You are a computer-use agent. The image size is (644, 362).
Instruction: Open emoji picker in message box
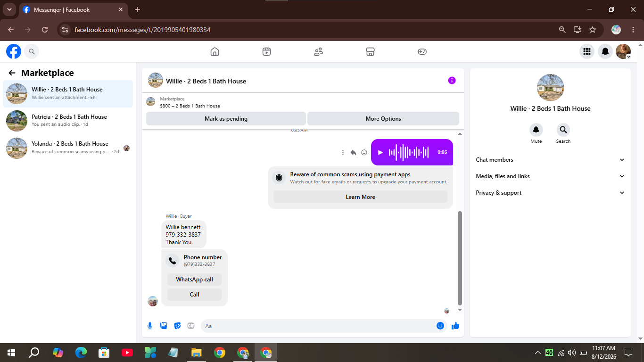coord(440,326)
